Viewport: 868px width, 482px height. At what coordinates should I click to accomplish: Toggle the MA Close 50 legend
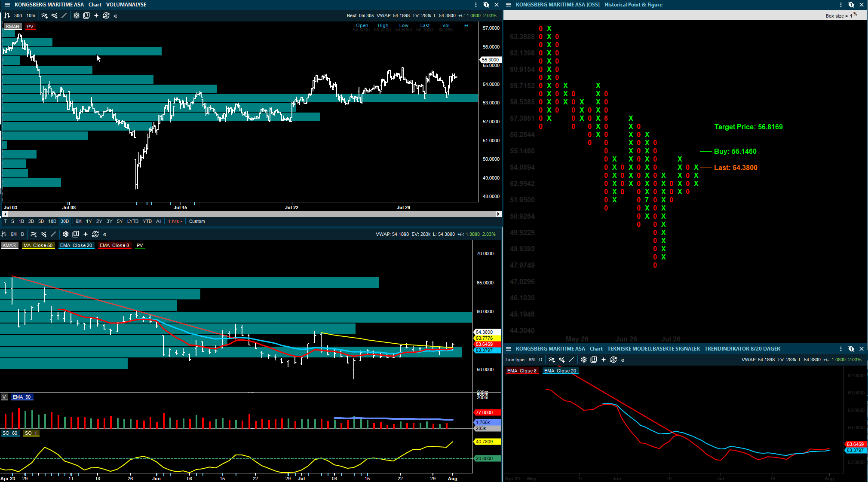pyautogui.click(x=38, y=245)
